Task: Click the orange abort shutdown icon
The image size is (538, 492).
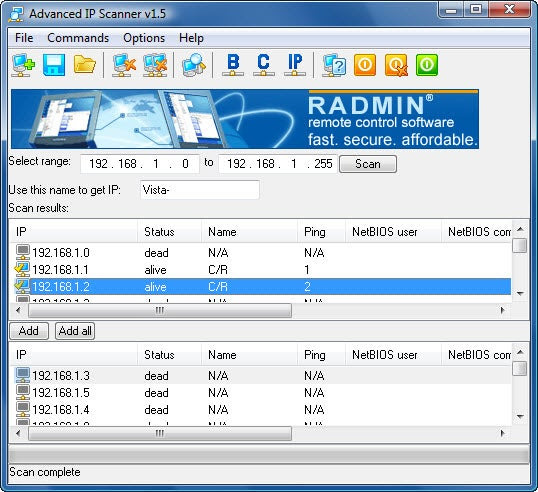Action: click(396, 65)
